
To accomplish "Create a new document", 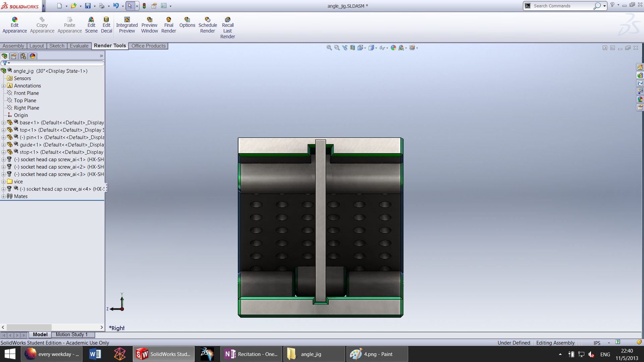I will 59,6.
